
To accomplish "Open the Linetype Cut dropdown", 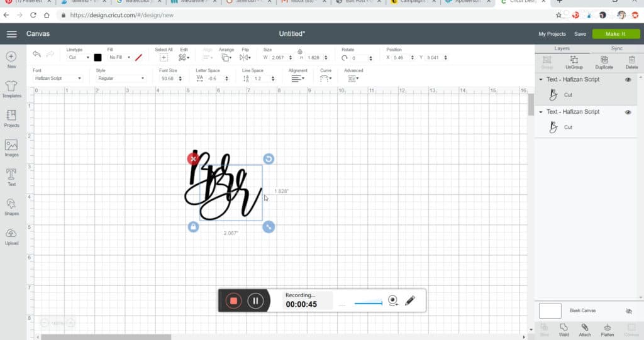I will click(79, 57).
